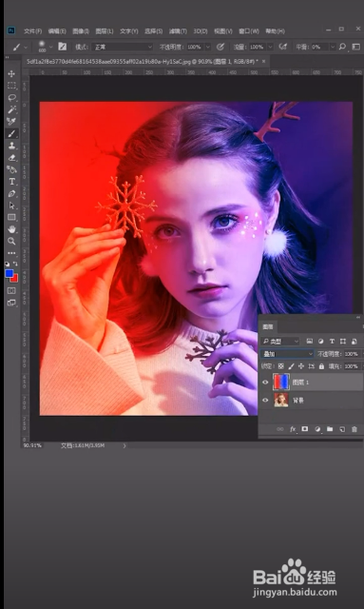Viewport: 364px width, 609px height.
Task: Select the Move tool
Action: [x=11, y=74]
